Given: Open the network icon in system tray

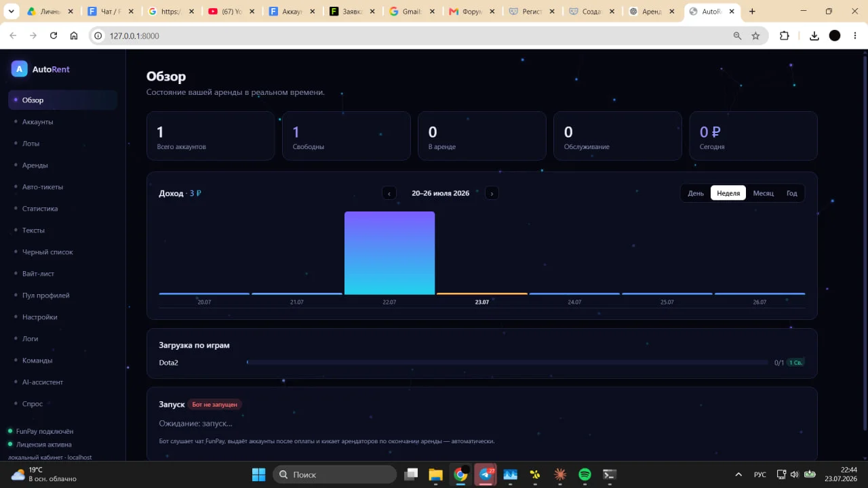Looking at the screenshot, I should pyautogui.click(x=781, y=474).
